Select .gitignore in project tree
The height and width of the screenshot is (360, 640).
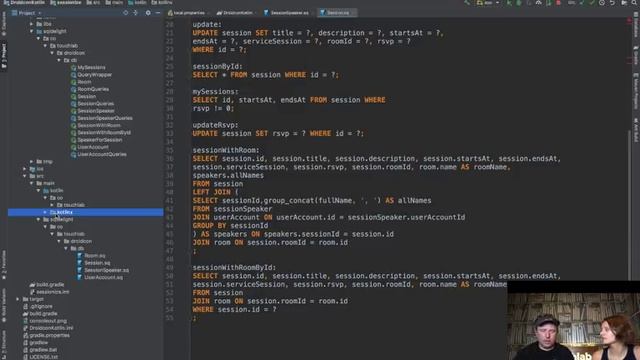point(41,307)
